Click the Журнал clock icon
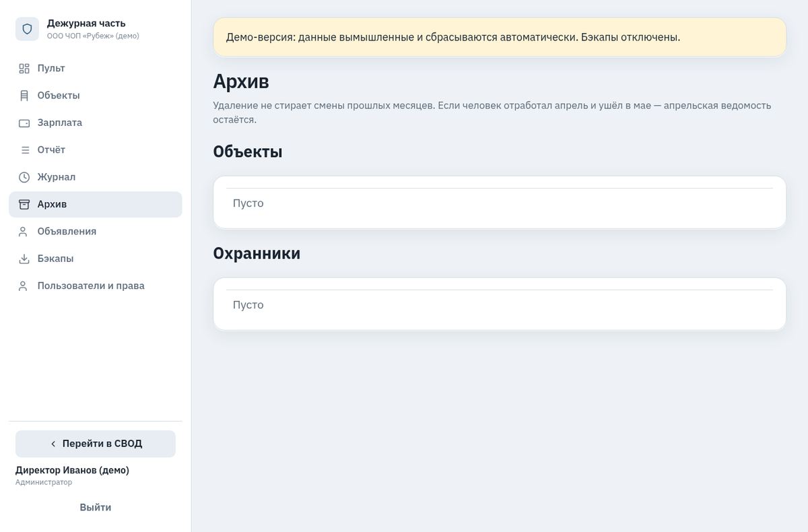This screenshot has width=808, height=532. pyautogui.click(x=24, y=177)
